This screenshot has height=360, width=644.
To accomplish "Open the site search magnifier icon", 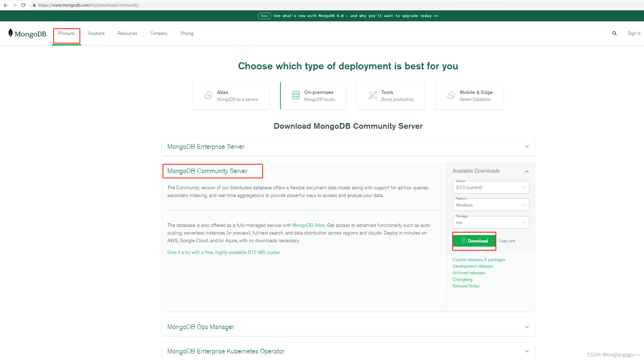I will (614, 33).
